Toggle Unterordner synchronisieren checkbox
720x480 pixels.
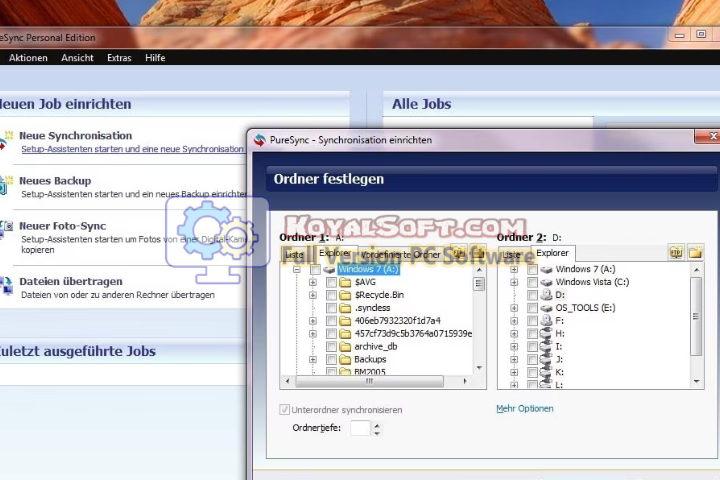284,409
